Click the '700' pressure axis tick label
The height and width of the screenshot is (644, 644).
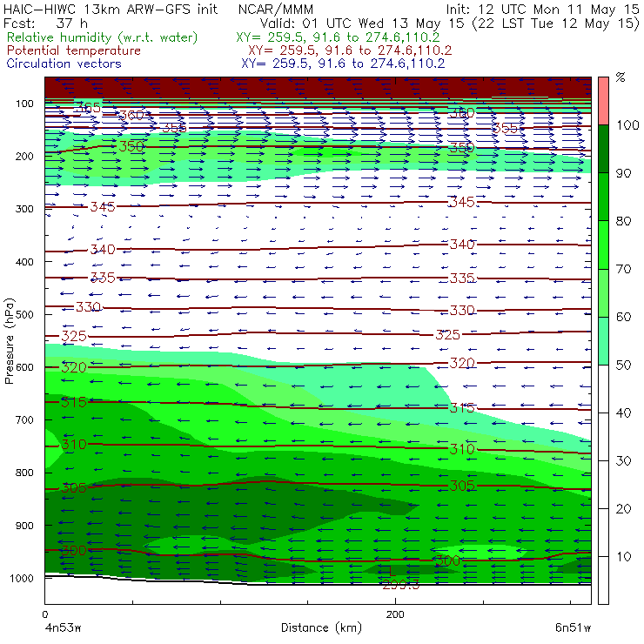point(24,419)
